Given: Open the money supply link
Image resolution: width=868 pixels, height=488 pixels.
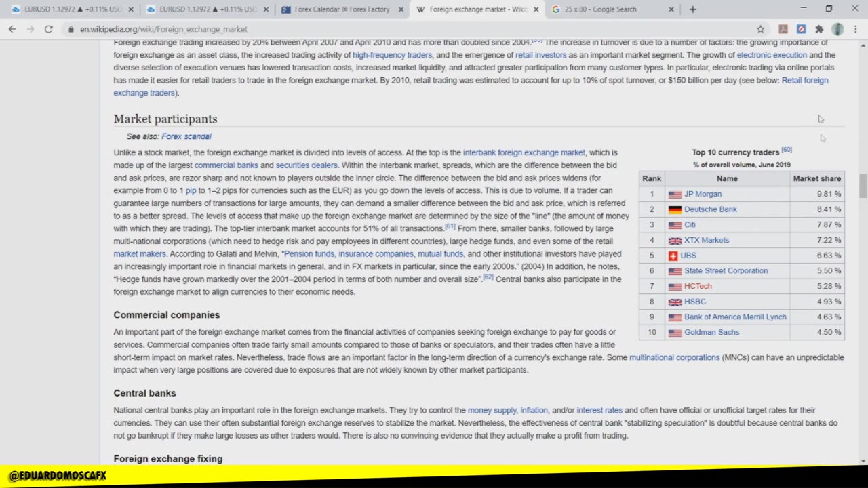Looking at the screenshot, I should pyautogui.click(x=492, y=410).
